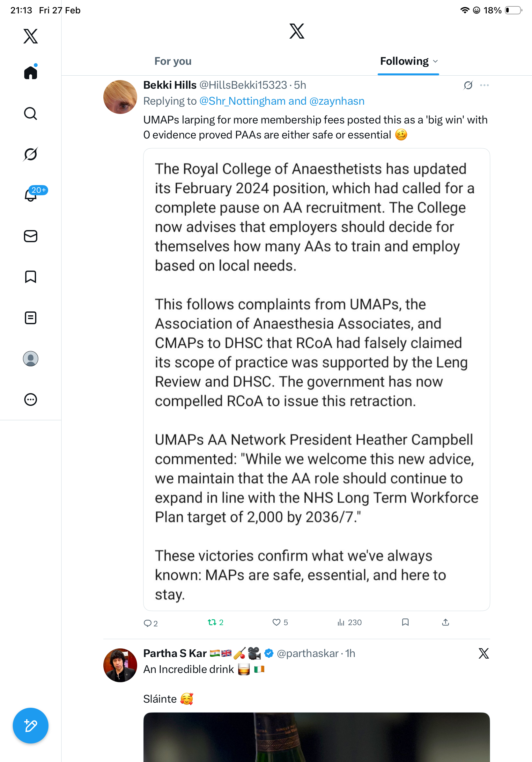Open the Messages envelope icon
Image resolution: width=532 pixels, height=762 pixels.
click(x=31, y=236)
